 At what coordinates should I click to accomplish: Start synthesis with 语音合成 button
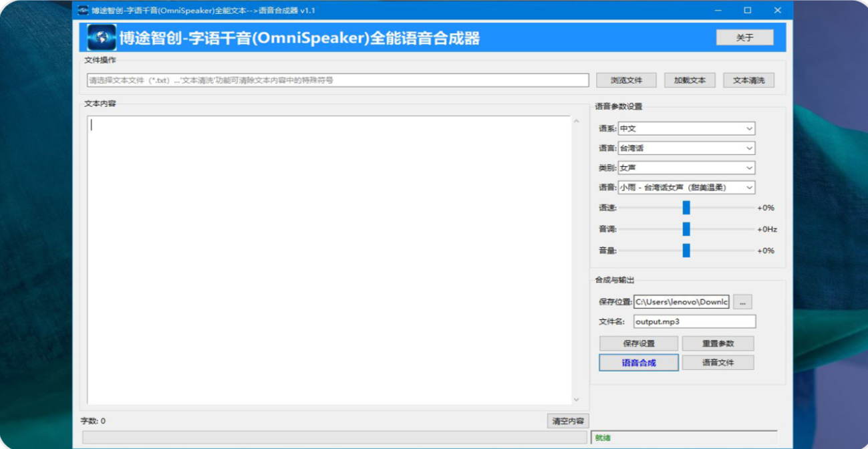click(639, 363)
